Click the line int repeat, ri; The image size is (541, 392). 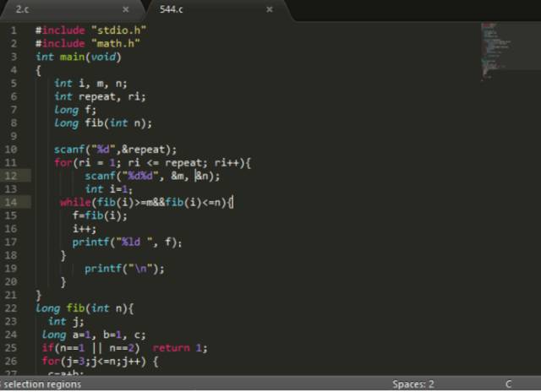[x=100, y=96]
